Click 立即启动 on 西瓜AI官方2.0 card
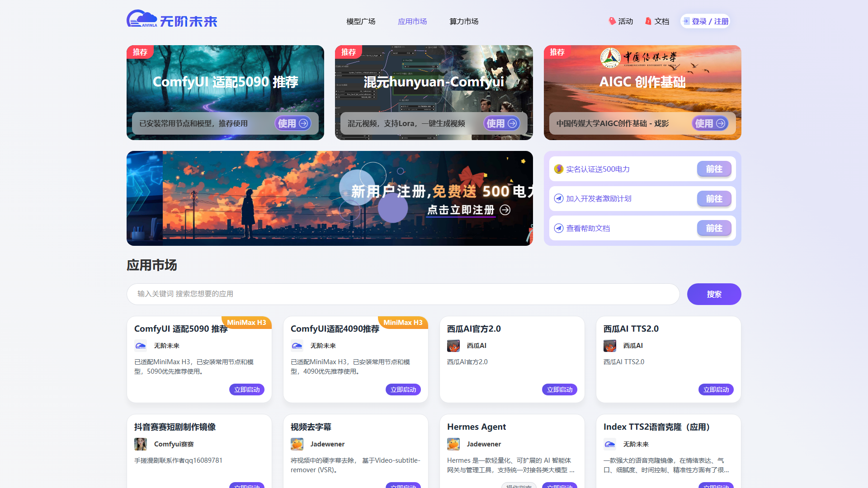 (x=560, y=389)
